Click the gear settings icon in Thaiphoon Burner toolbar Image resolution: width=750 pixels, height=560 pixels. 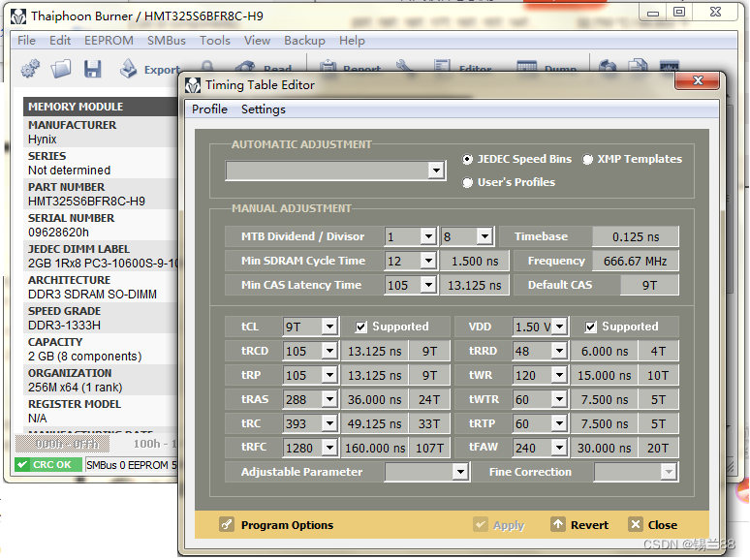click(x=31, y=70)
